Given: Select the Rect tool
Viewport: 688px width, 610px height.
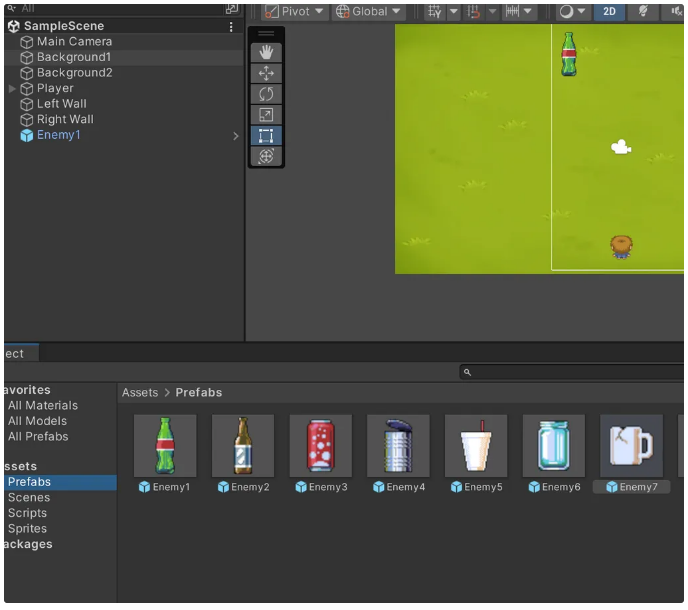Looking at the screenshot, I should [x=266, y=136].
